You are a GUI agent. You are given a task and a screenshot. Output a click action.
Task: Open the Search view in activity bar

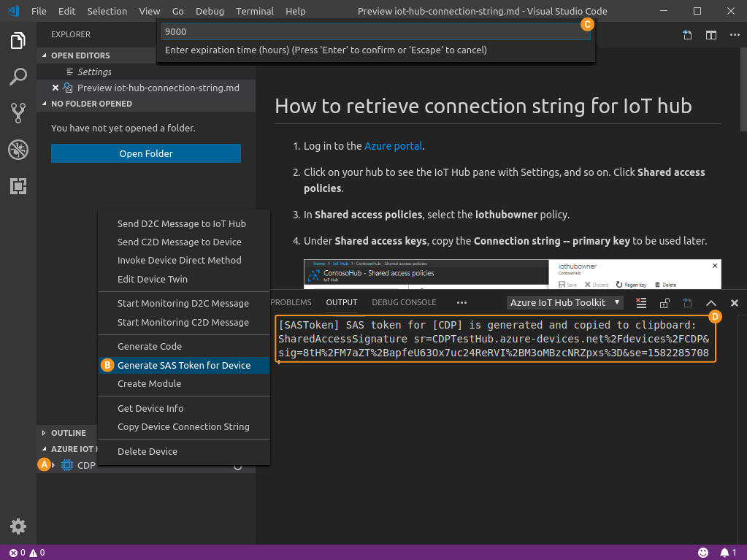18,76
